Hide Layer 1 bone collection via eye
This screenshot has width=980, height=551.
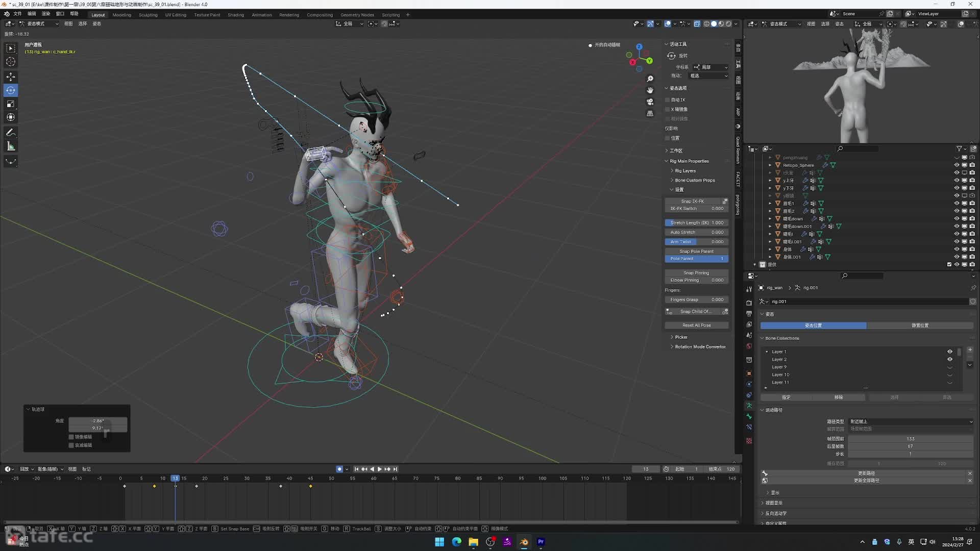[950, 352]
